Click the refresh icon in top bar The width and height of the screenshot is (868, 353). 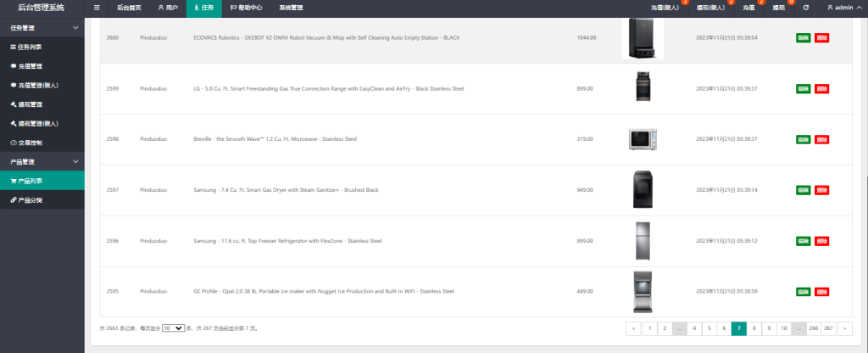pos(806,8)
